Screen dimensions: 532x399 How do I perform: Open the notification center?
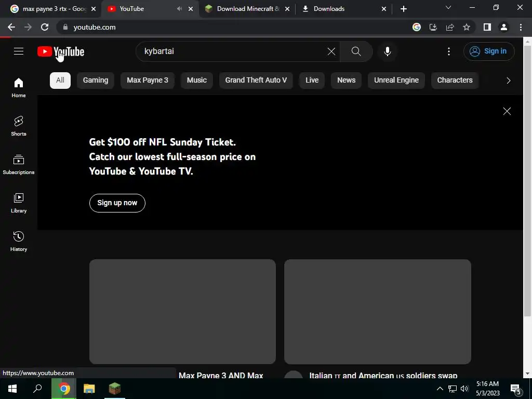tap(515, 389)
